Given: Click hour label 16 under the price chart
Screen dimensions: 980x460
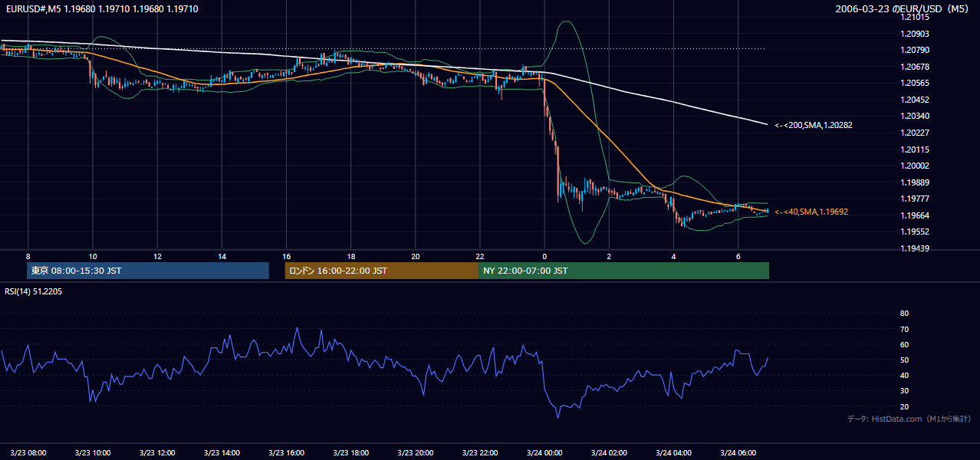Looking at the screenshot, I should tap(286, 256).
